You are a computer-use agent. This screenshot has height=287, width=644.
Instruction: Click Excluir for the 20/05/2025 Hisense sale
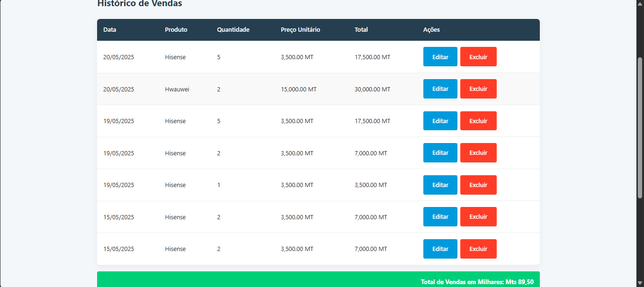click(478, 57)
